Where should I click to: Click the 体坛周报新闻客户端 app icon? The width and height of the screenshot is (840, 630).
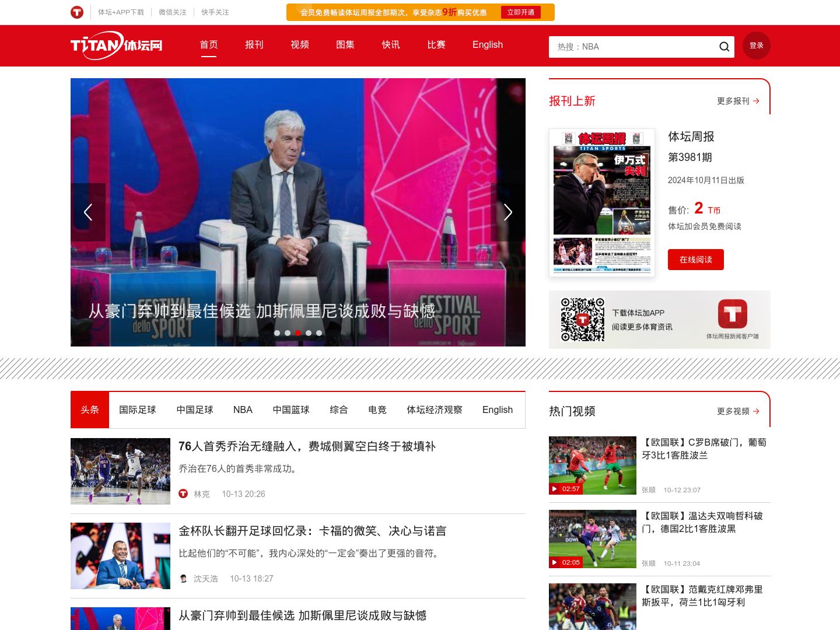pyautogui.click(x=733, y=314)
